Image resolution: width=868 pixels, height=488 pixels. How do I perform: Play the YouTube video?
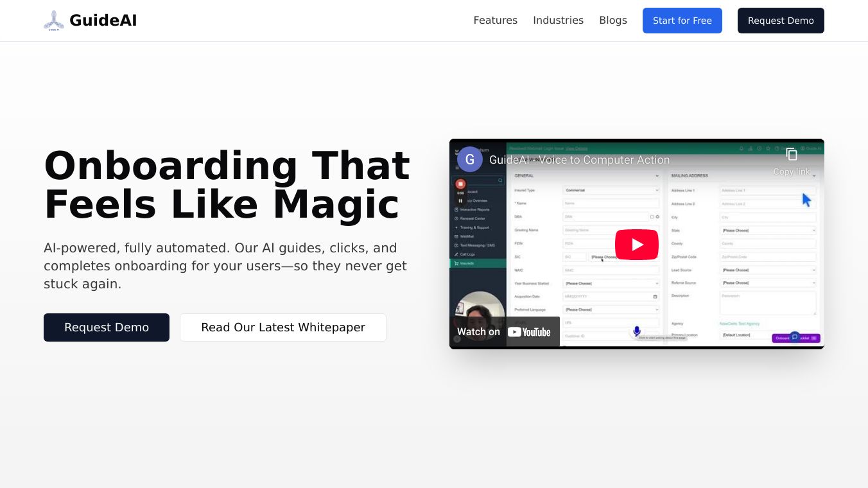(x=637, y=244)
